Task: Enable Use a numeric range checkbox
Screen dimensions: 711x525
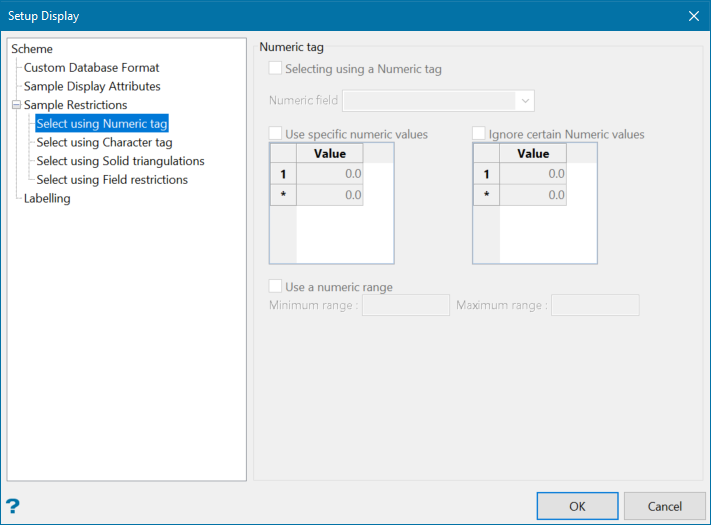Action: pos(275,287)
